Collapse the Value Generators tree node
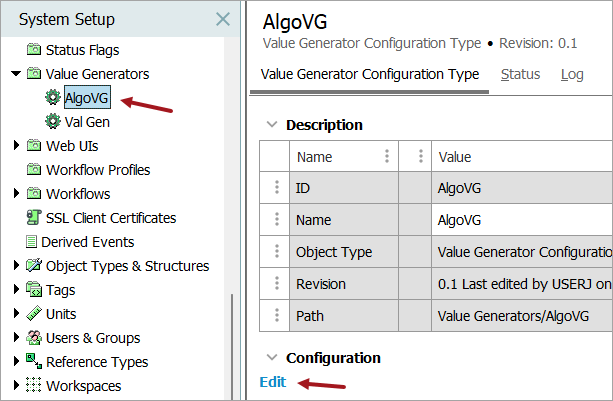The image size is (613, 401). tap(16, 74)
